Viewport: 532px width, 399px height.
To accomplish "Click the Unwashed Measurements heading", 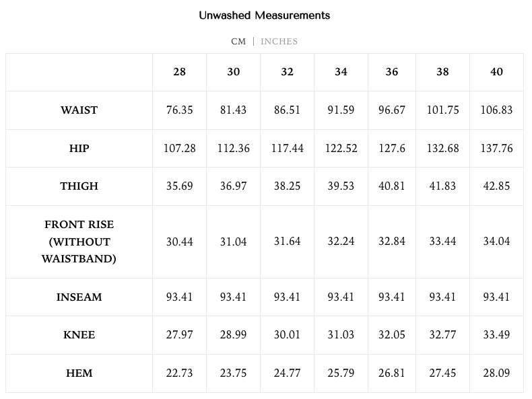I will point(265,15).
